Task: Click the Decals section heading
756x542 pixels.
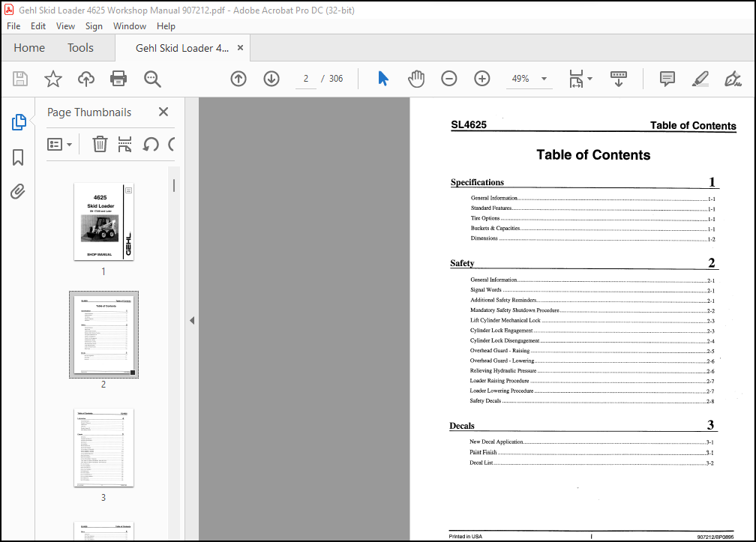Action: tap(462, 426)
